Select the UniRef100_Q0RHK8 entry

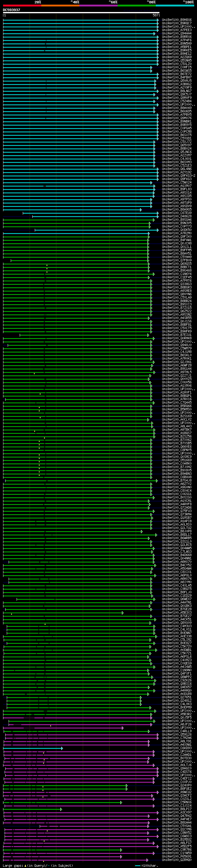click(177, 338)
